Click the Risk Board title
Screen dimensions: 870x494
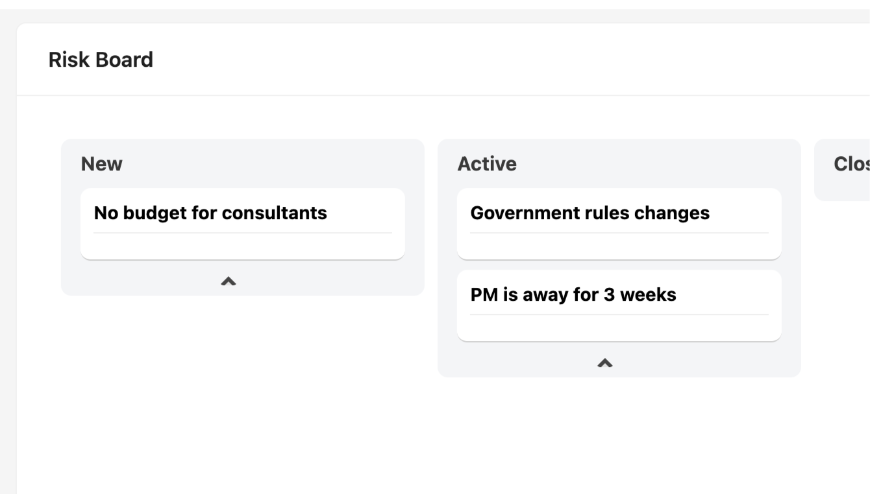coord(101,60)
